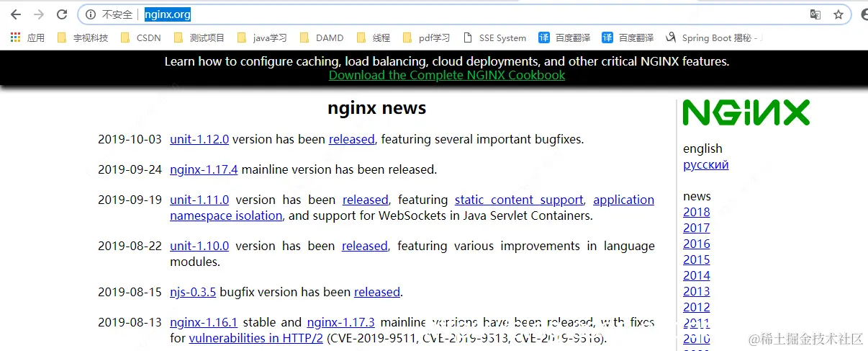This screenshot has height=351, width=868.
Task: Click the NGINX logo
Action: (746, 113)
